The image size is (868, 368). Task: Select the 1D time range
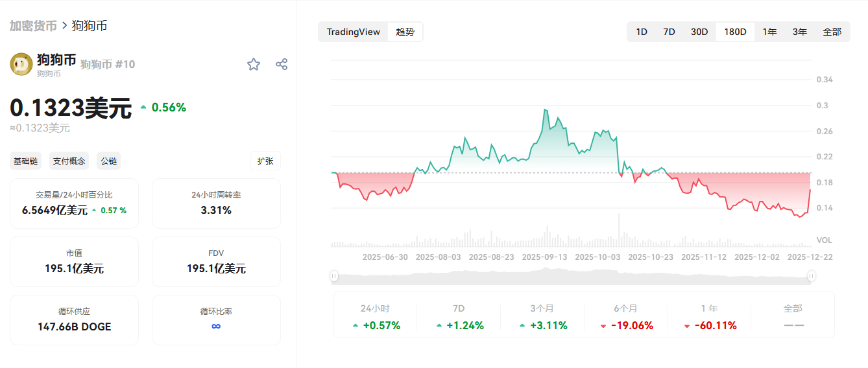click(x=642, y=32)
